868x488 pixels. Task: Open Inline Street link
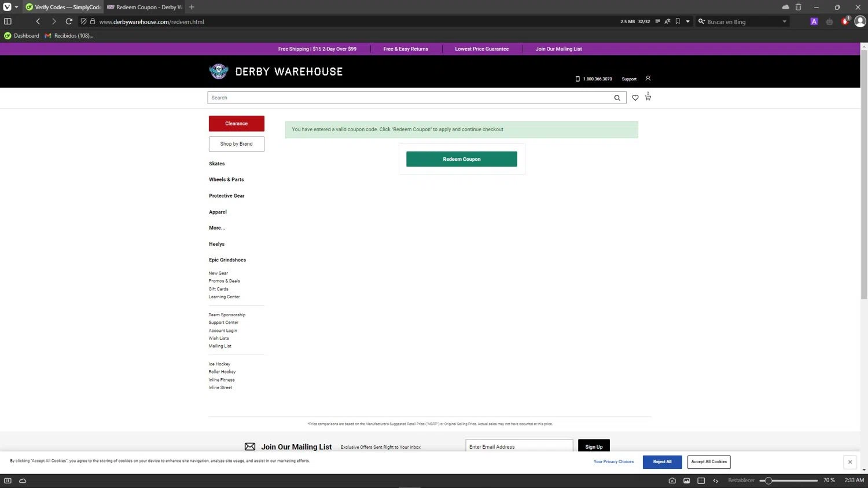tap(220, 387)
